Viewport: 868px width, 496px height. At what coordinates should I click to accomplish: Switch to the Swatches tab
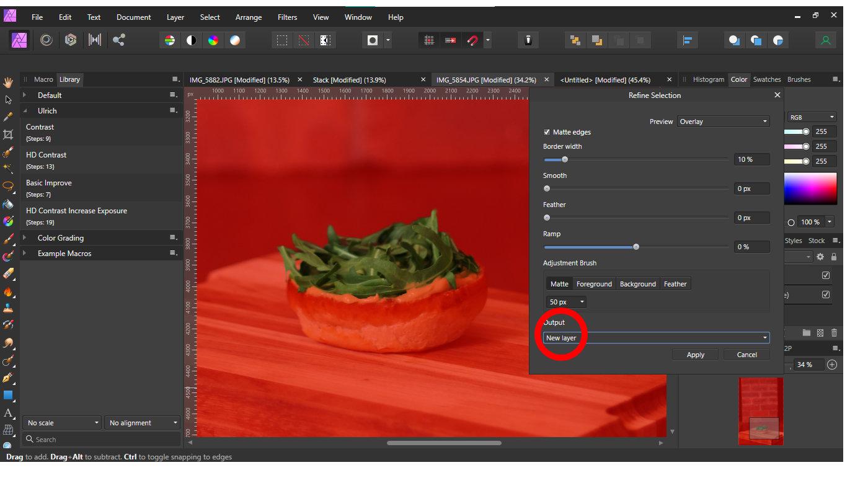(767, 79)
